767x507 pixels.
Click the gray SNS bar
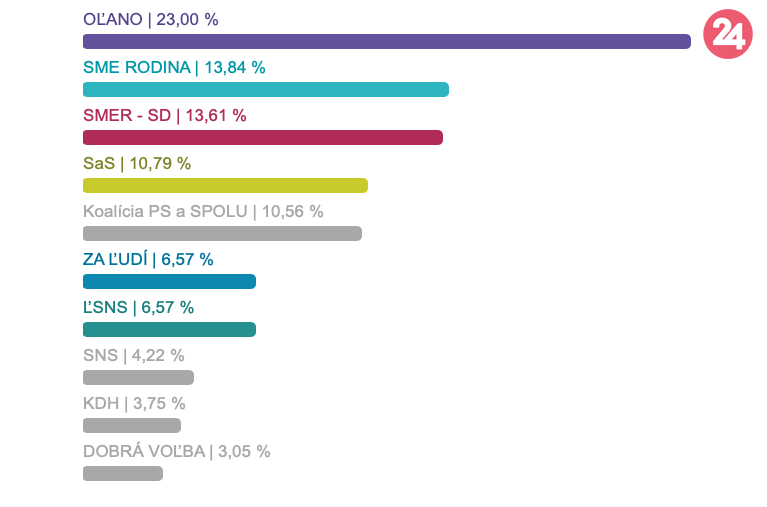tap(138, 377)
